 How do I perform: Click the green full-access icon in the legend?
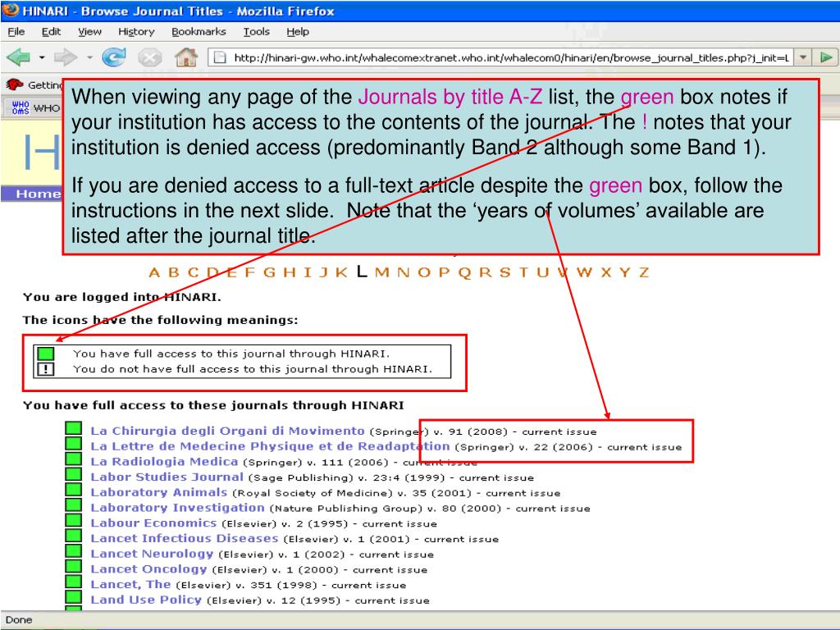pos(46,354)
